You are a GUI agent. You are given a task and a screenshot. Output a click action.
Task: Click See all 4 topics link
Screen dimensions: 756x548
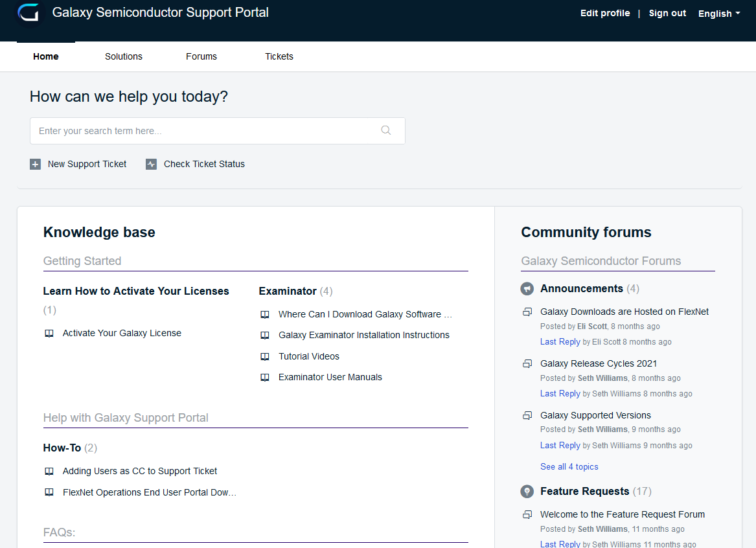coord(569,466)
